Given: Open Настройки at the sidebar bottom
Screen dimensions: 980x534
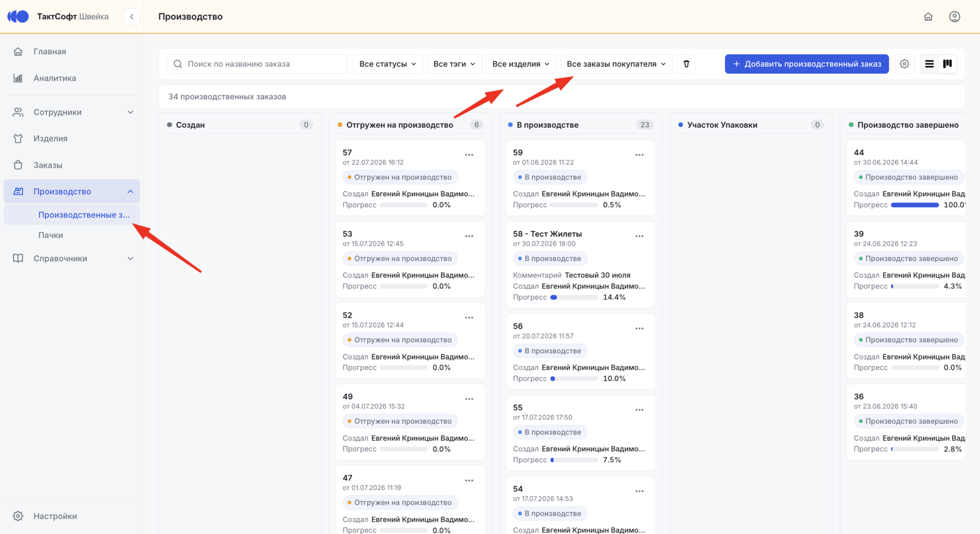Looking at the screenshot, I should coord(72,516).
